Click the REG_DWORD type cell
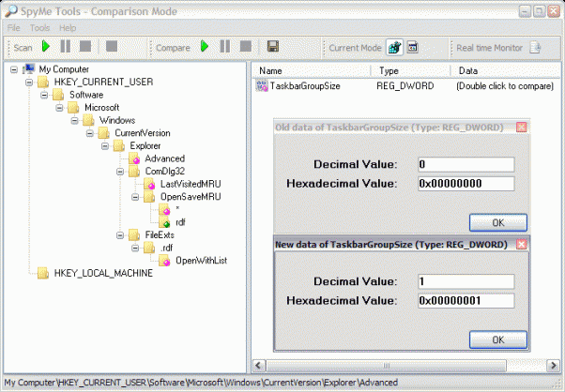This screenshot has height=392, width=565. pos(405,86)
